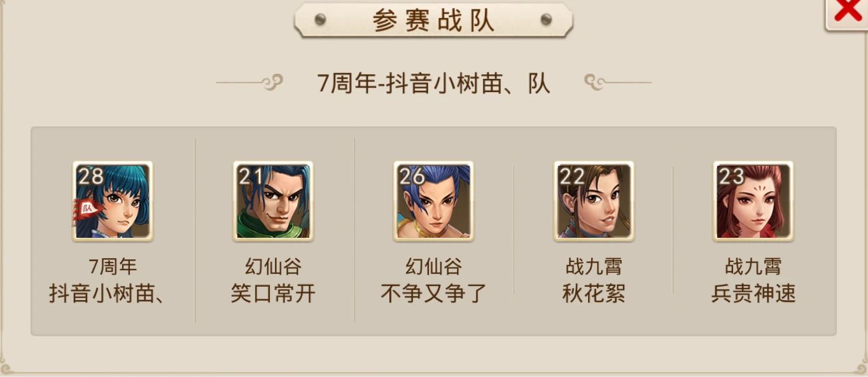Click the level 26 badge on avatar
Viewport: 868px width, 377px height.
[412, 176]
